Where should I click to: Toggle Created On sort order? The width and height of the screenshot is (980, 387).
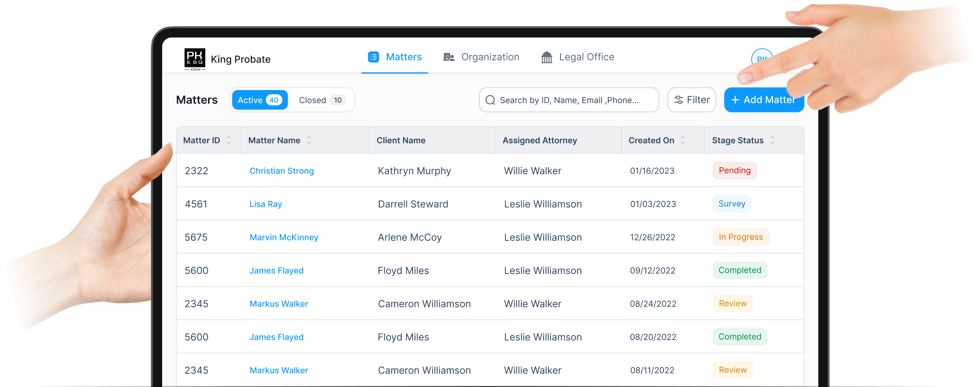coord(683,140)
